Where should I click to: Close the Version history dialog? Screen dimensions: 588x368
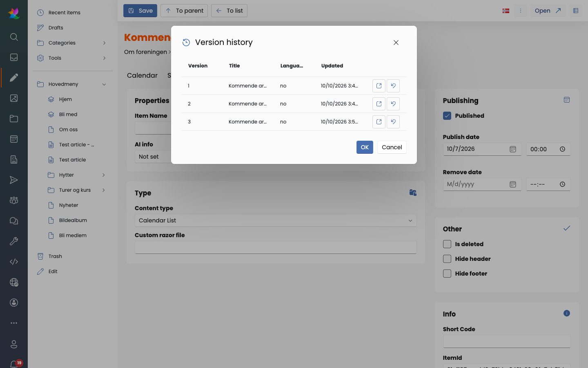(396, 43)
